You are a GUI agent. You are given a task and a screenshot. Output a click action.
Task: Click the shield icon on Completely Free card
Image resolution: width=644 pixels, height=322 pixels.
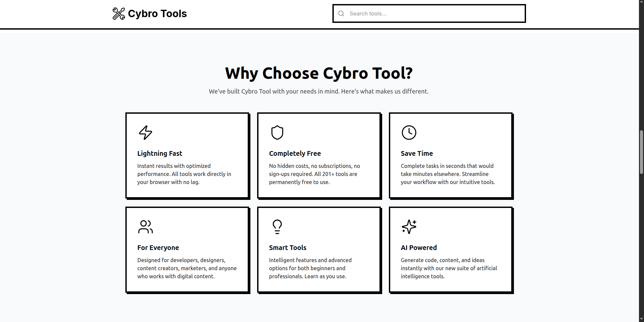pos(277,132)
